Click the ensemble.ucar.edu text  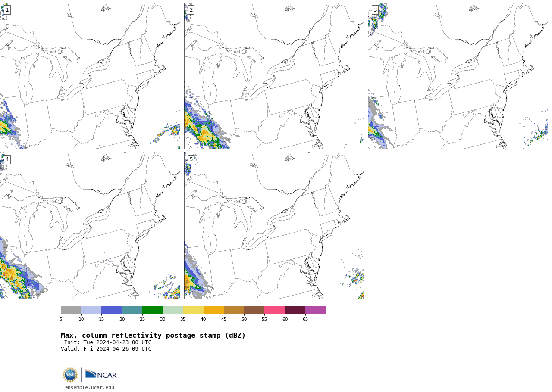pos(90,388)
